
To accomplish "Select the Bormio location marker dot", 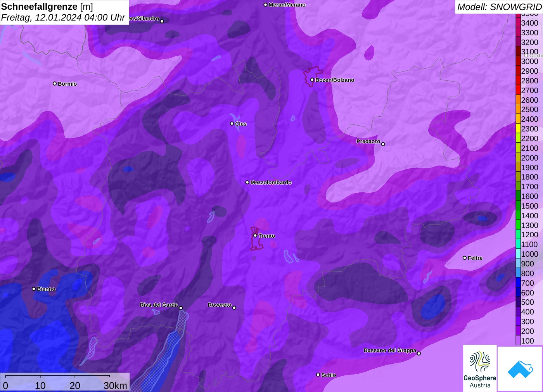I will pos(55,83).
